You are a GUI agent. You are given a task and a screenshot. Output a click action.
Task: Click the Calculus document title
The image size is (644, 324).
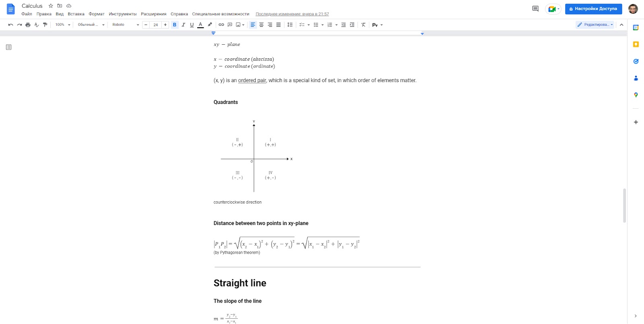(32, 6)
